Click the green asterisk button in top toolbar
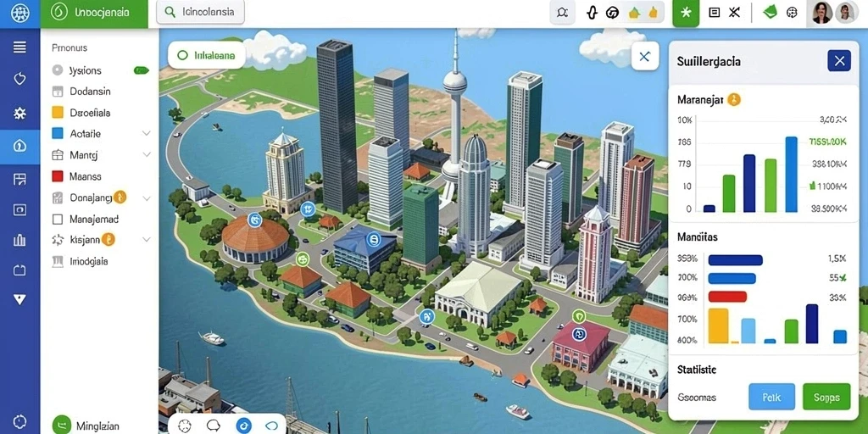Screen dimensions: 868x434 point(686,13)
